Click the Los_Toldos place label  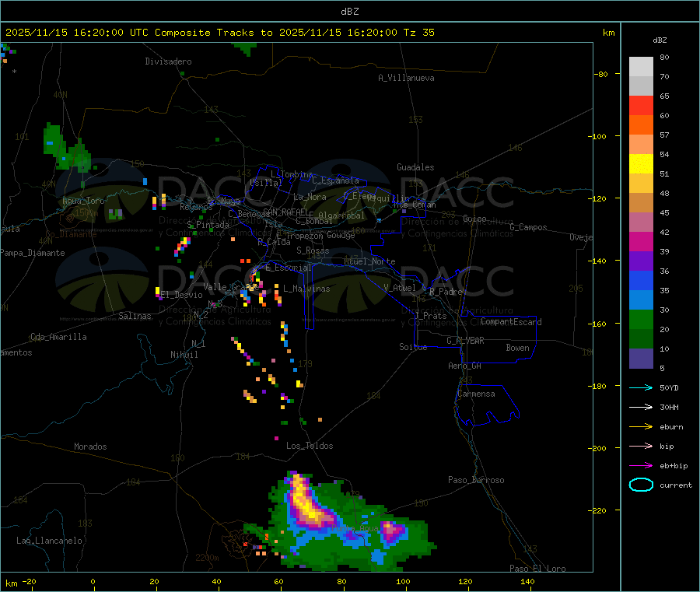point(310,446)
